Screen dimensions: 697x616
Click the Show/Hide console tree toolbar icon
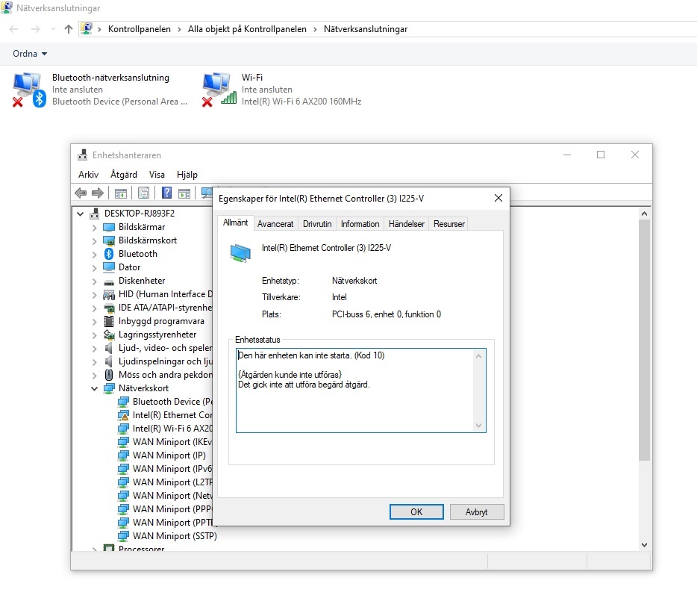pyautogui.click(x=121, y=193)
